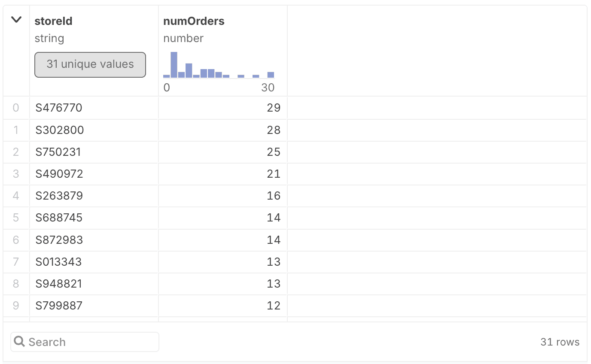
Task: Click row index 5
Action: 16,218
